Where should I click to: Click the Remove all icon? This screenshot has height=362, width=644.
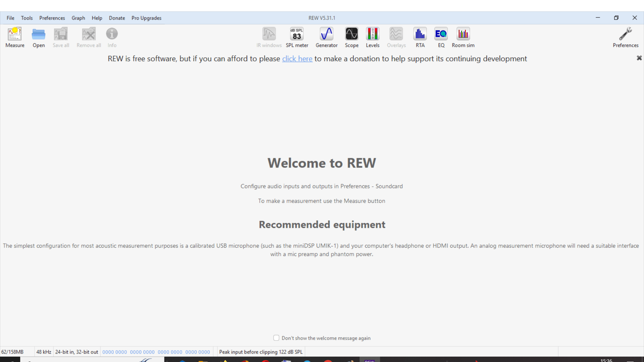pos(89,38)
